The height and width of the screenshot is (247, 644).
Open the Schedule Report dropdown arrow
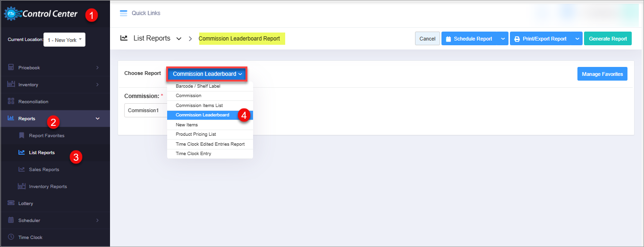[503, 39]
